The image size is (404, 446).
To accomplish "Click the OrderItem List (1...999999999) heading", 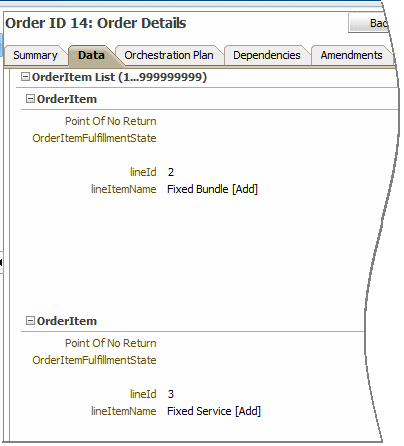I will point(119,77).
